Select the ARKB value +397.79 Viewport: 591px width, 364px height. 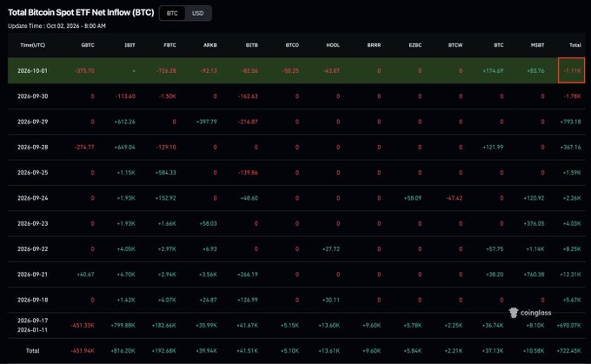207,122
